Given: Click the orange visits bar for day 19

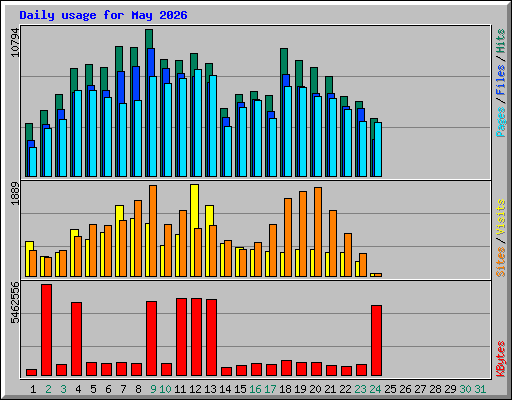Looking at the screenshot, I should tap(303, 234).
